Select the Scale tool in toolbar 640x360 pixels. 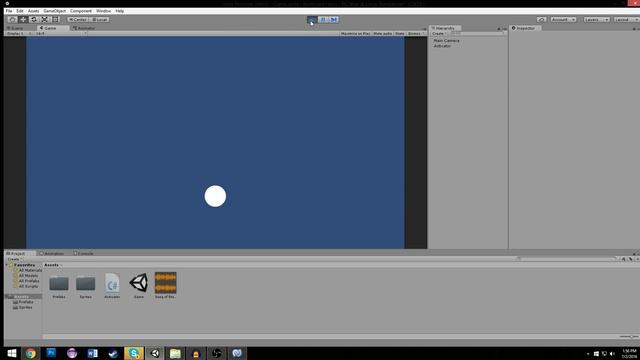pyautogui.click(x=44, y=20)
